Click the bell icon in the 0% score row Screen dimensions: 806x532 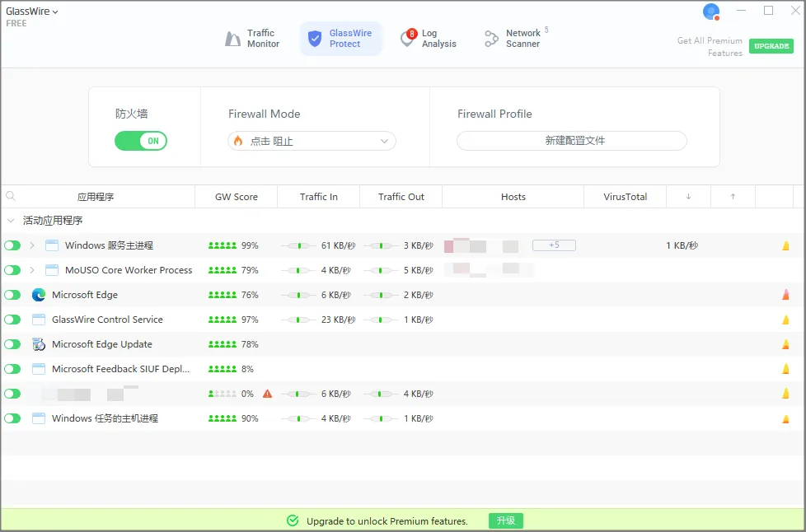tap(785, 394)
